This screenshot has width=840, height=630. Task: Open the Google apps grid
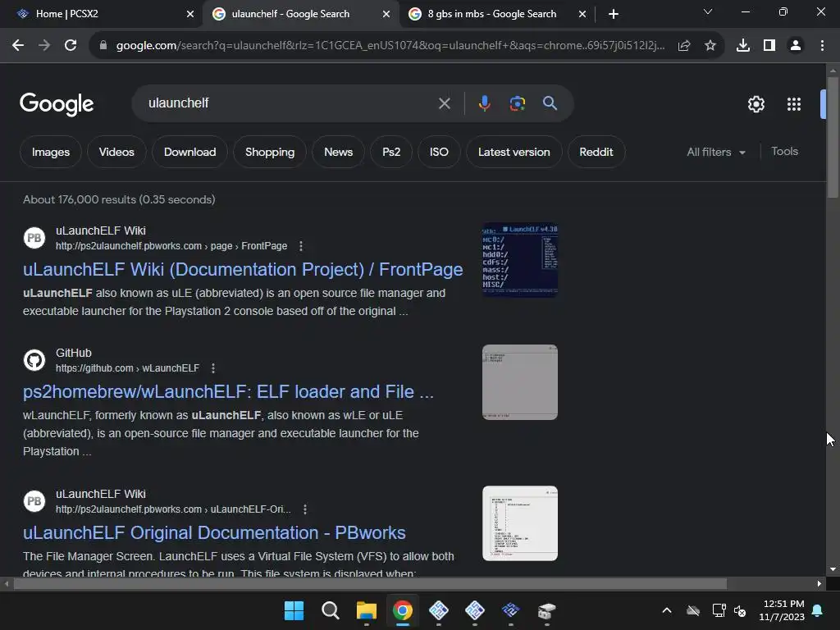794,104
